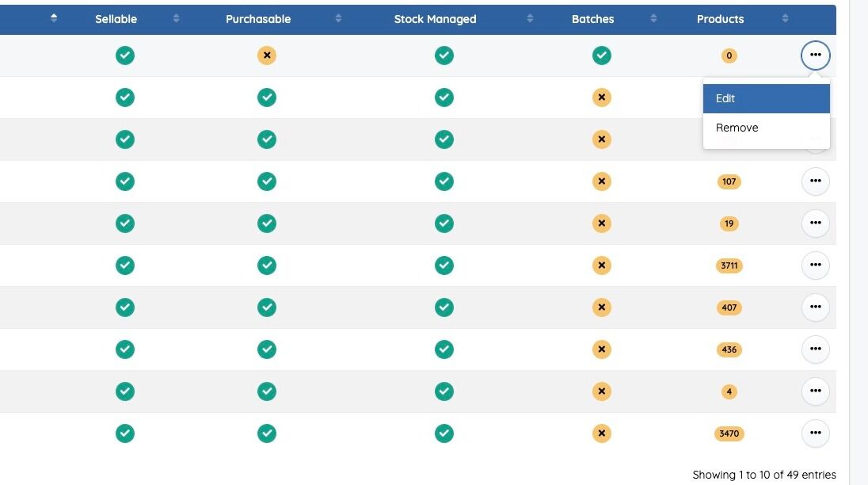Viewport: 868px width, 485px height.
Task: Click the 0 products count badge
Action: (x=729, y=55)
